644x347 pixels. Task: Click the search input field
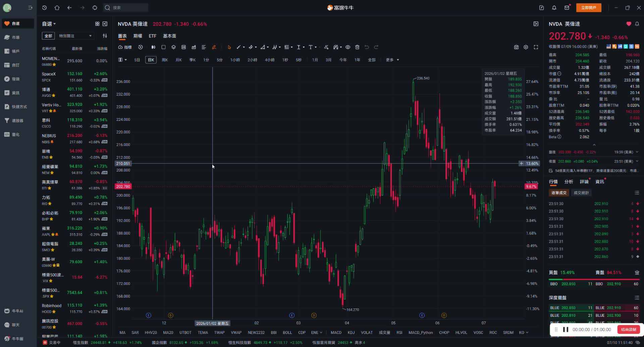click(x=126, y=8)
